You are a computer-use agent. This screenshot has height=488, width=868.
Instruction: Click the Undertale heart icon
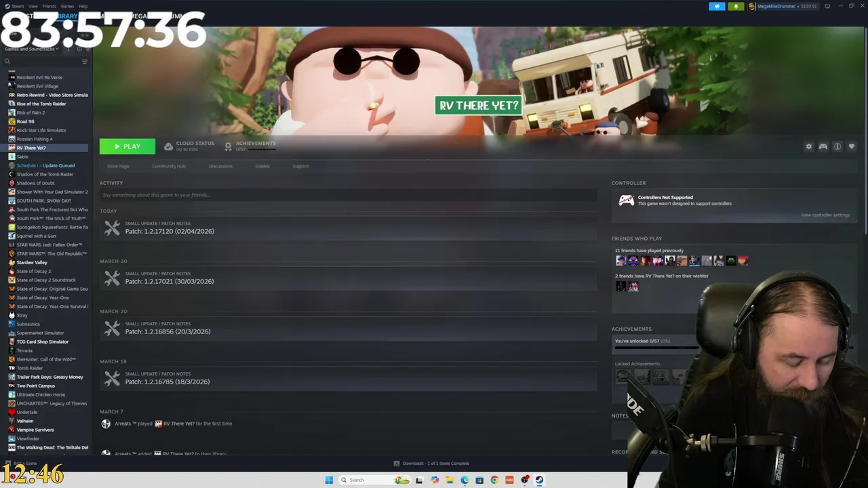tap(12, 412)
